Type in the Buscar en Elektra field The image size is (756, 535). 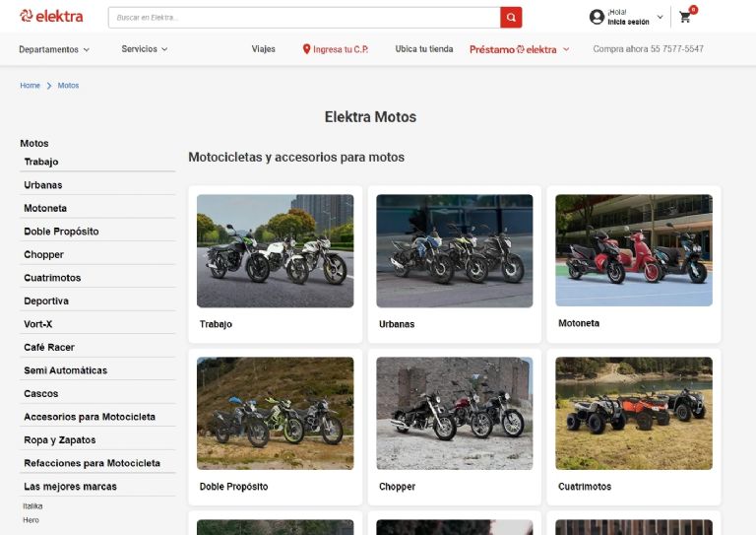click(x=303, y=18)
